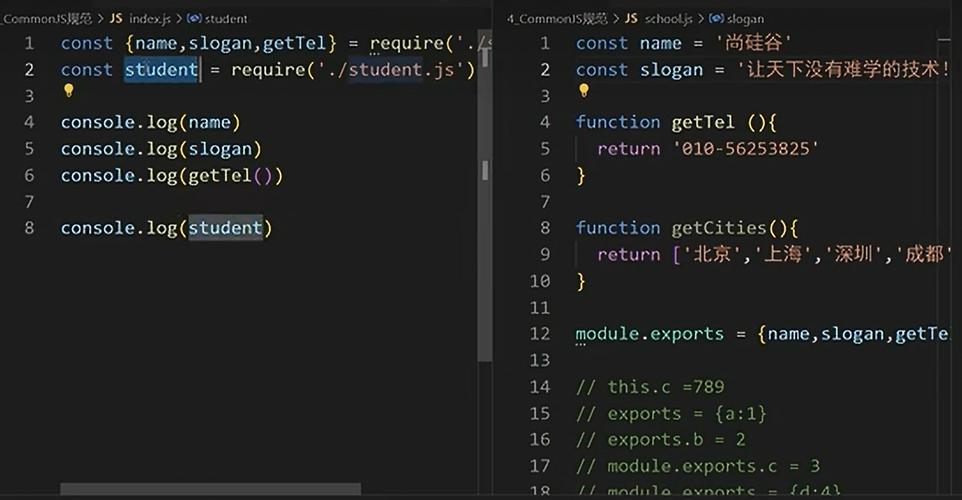
Task: Click console.log(getTel()) on line 6 of index.js
Action: (172, 175)
